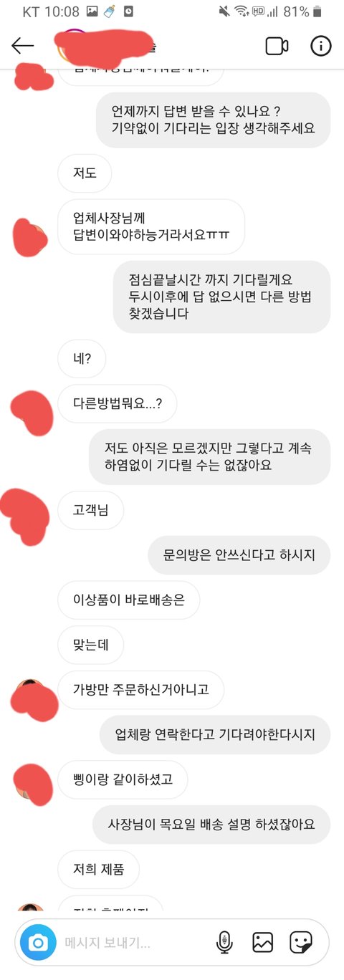Start a video call with camera icon
The height and width of the screenshot is (980, 344).
tap(277, 46)
